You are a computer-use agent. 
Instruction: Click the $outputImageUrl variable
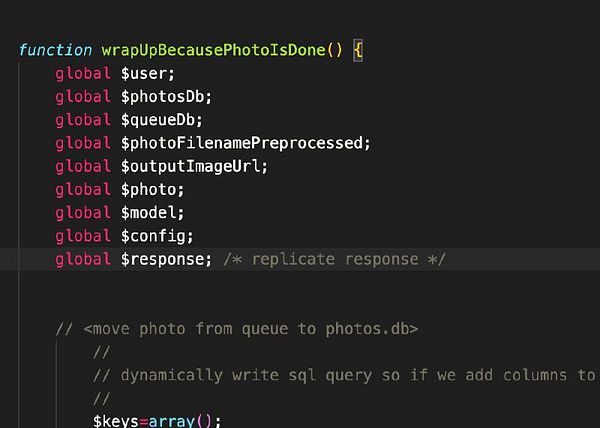click(194, 166)
